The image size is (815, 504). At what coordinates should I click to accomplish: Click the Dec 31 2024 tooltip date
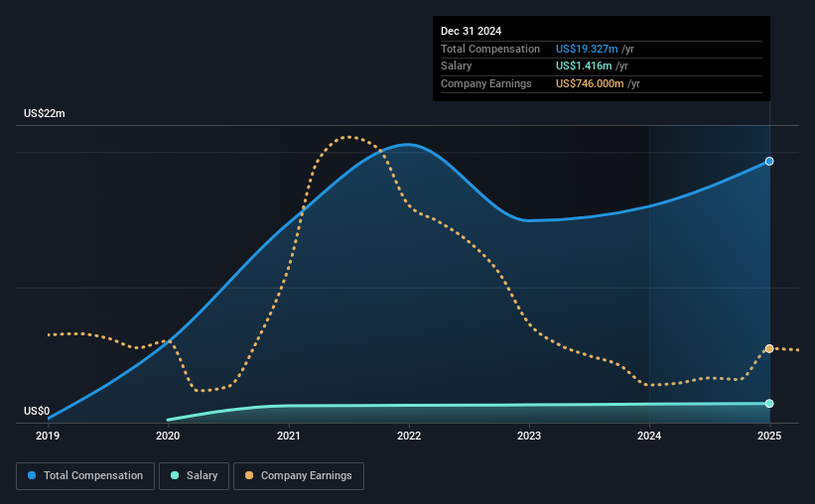click(471, 31)
